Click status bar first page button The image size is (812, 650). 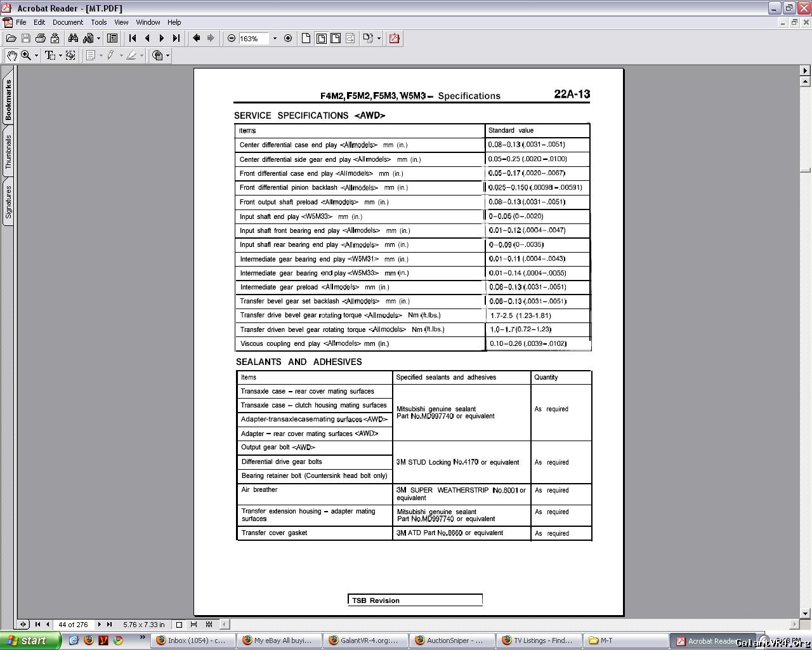[37, 625]
